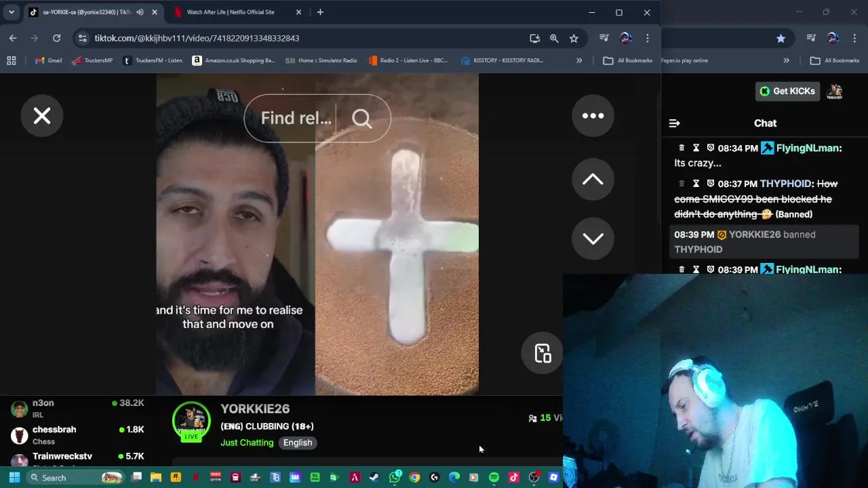Open a new tab with plus button
868x488 pixels.
pos(320,12)
